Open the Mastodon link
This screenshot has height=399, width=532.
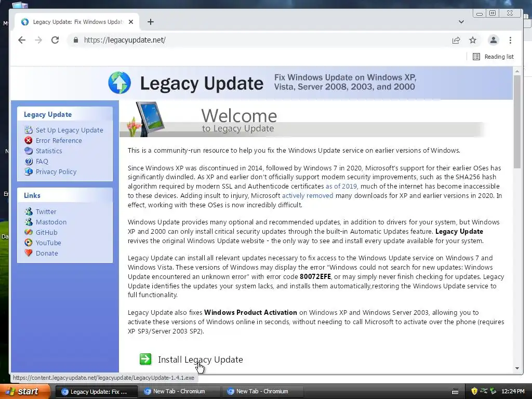point(51,222)
